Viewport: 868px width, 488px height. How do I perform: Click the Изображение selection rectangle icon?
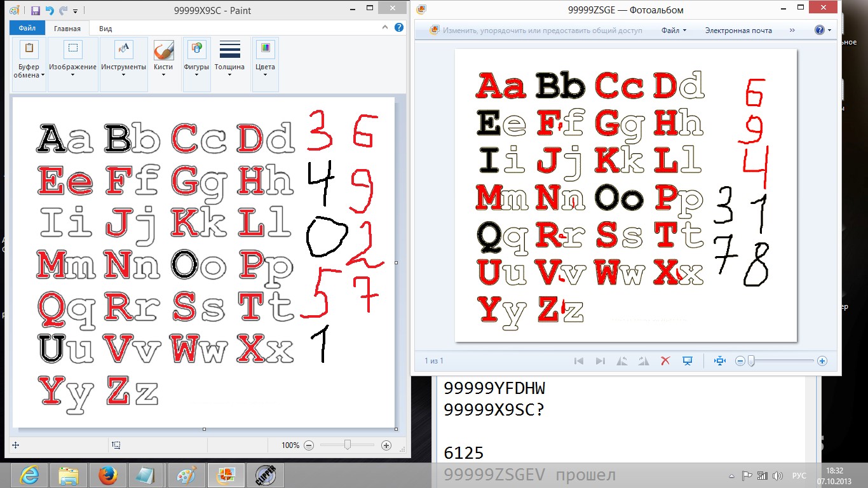(72, 49)
